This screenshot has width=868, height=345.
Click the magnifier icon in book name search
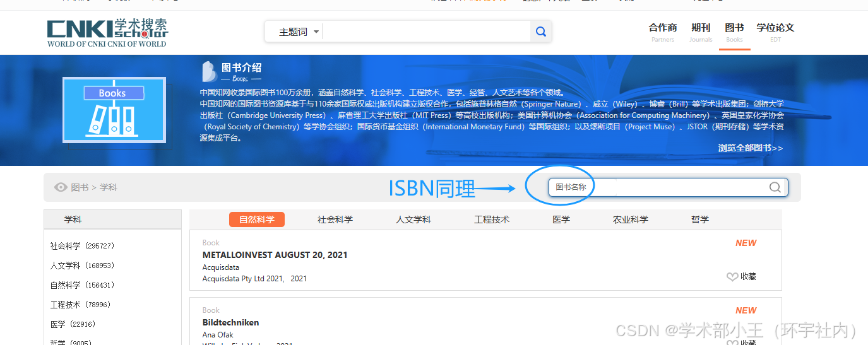775,187
